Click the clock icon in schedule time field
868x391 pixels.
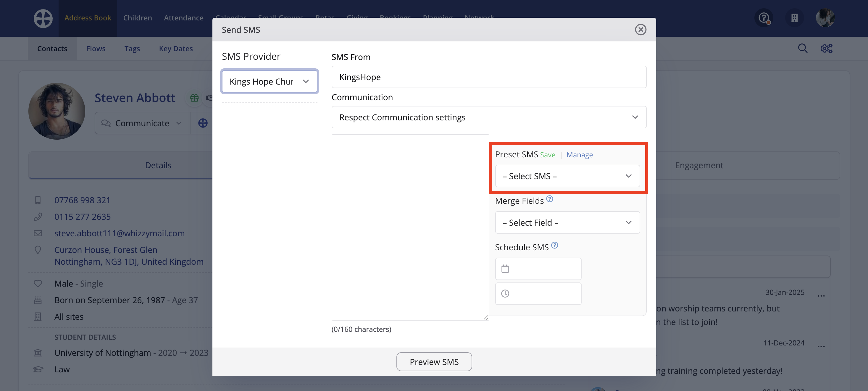click(505, 294)
